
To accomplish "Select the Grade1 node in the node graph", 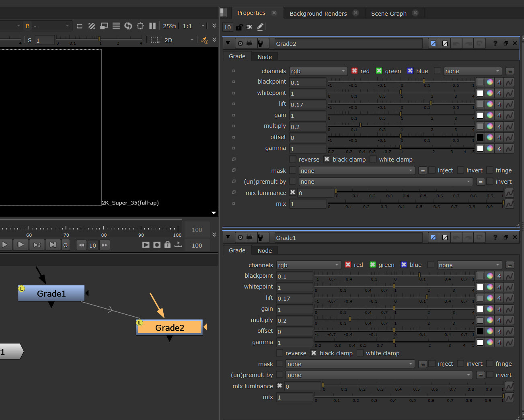I will (51, 293).
